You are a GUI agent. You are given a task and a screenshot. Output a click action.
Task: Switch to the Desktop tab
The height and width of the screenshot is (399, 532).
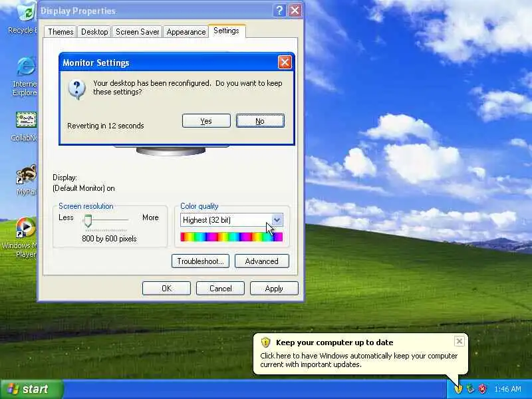pos(94,31)
